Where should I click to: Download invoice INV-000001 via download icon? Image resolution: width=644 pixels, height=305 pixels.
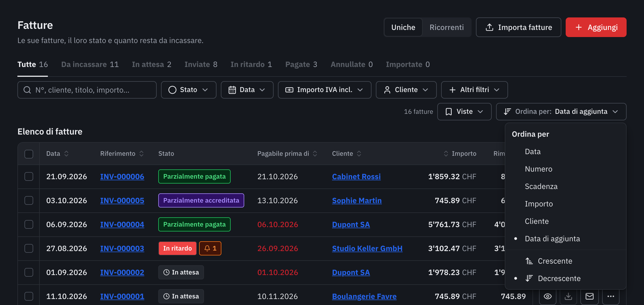568,296
